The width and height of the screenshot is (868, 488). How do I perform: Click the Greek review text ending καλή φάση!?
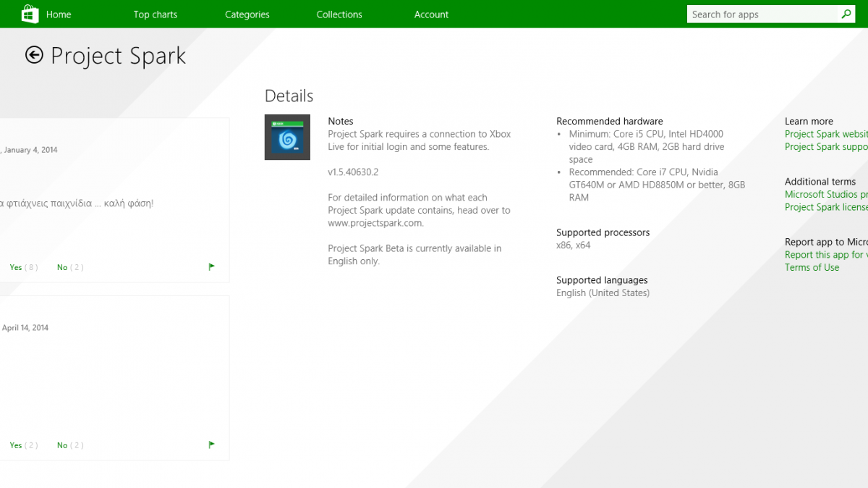[77, 203]
